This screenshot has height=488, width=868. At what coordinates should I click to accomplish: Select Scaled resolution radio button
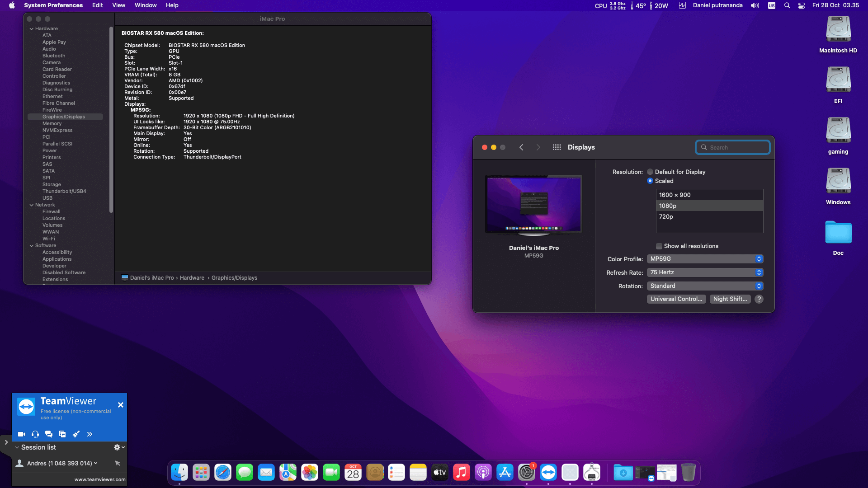click(x=650, y=181)
